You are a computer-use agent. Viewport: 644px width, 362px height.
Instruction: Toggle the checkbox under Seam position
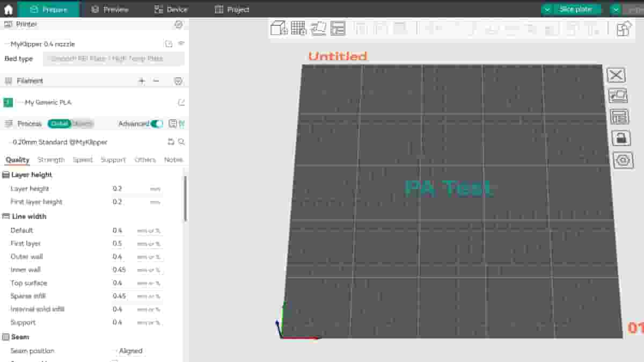click(x=113, y=360)
